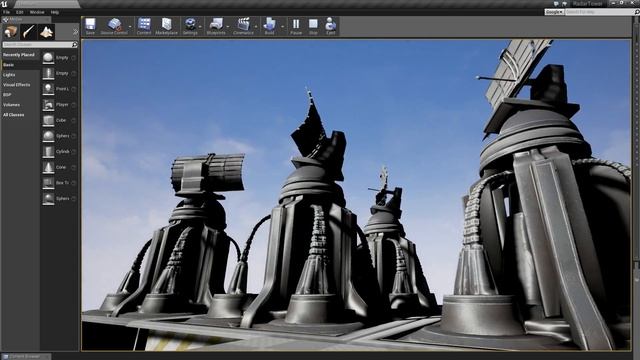Open the Help menu

[x=55, y=12]
